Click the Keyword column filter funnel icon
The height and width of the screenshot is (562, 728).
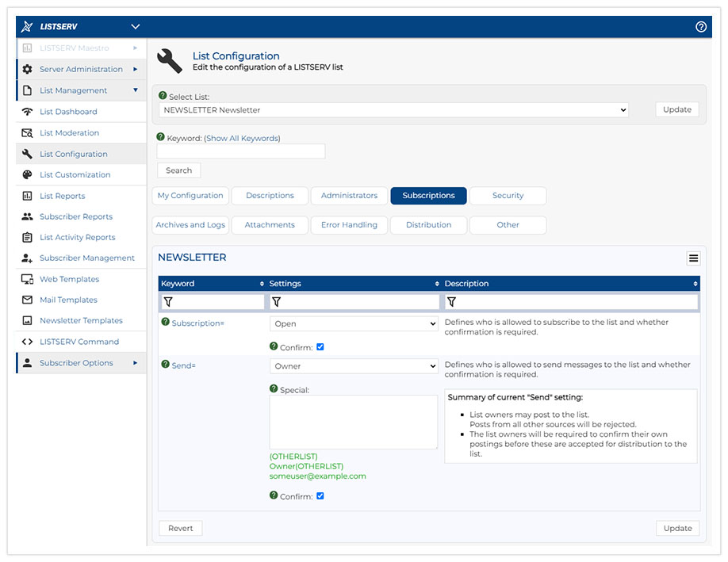point(168,302)
